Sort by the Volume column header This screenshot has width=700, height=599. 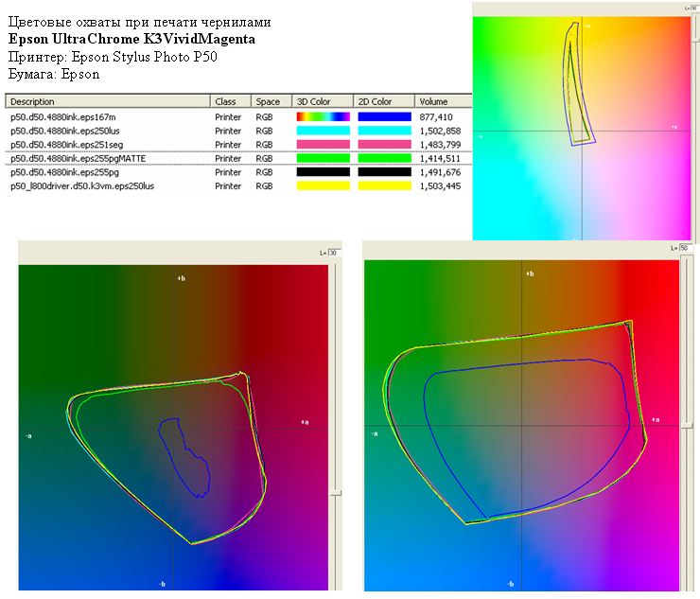pos(444,101)
